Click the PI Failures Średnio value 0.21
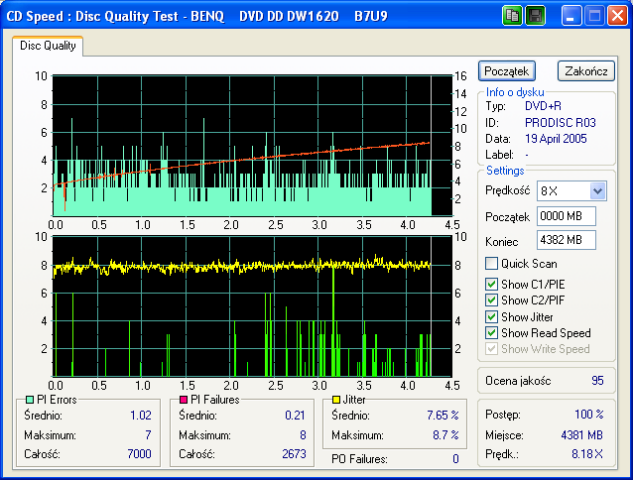Viewport: 633px width, 480px height. click(x=295, y=415)
